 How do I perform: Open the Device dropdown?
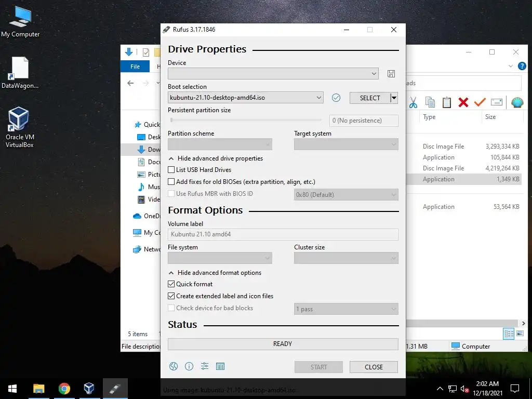click(273, 74)
